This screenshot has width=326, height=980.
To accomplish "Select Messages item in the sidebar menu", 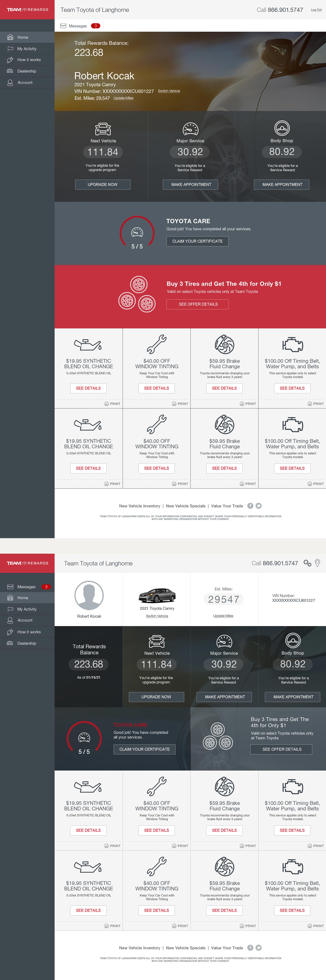I will [26, 587].
